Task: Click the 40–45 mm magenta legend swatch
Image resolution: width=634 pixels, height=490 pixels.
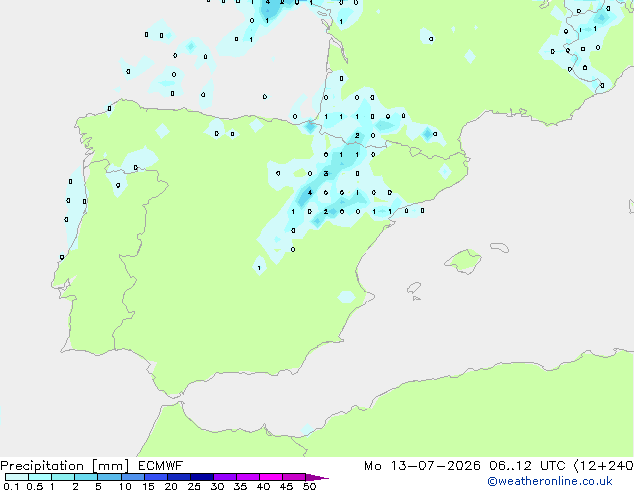Action: pyautogui.click(x=271, y=477)
